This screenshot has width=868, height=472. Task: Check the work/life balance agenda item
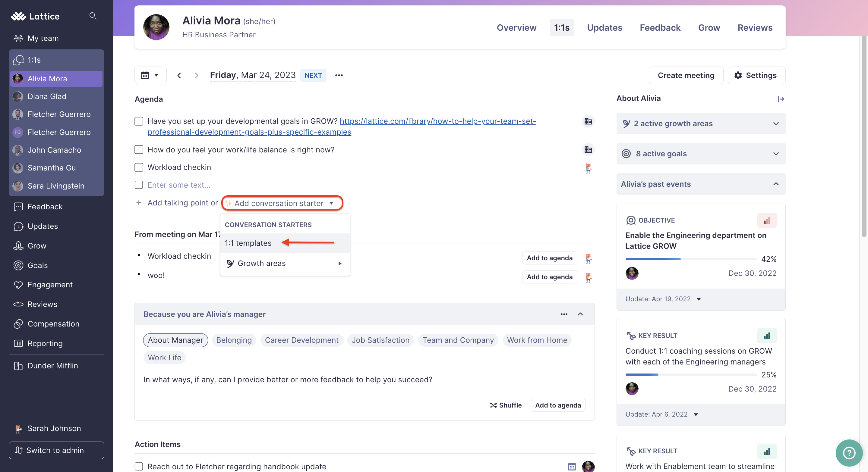pyautogui.click(x=139, y=150)
